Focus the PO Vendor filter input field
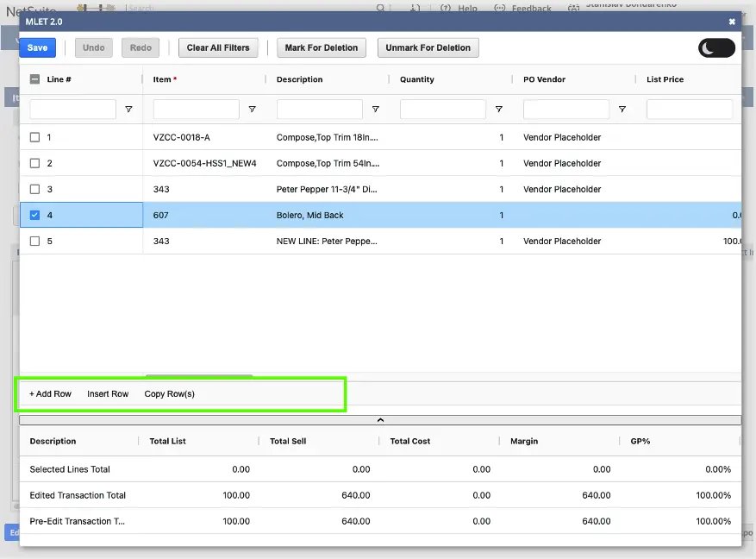 (x=566, y=110)
